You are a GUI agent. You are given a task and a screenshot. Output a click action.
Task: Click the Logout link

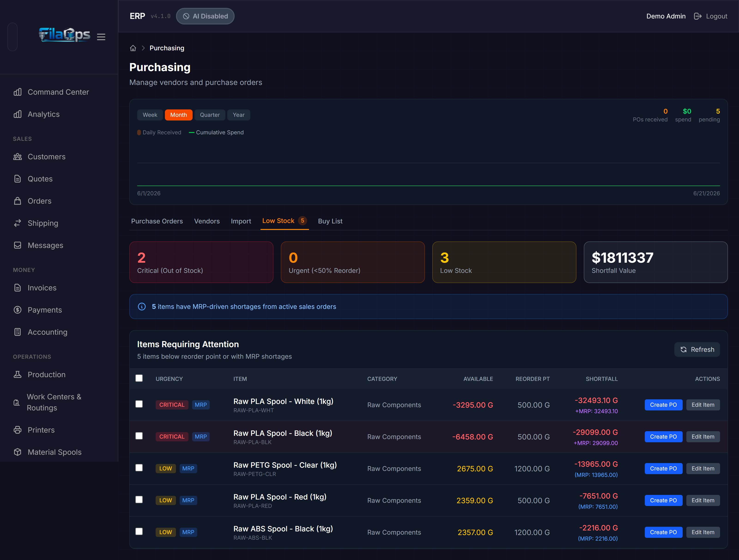711,16
